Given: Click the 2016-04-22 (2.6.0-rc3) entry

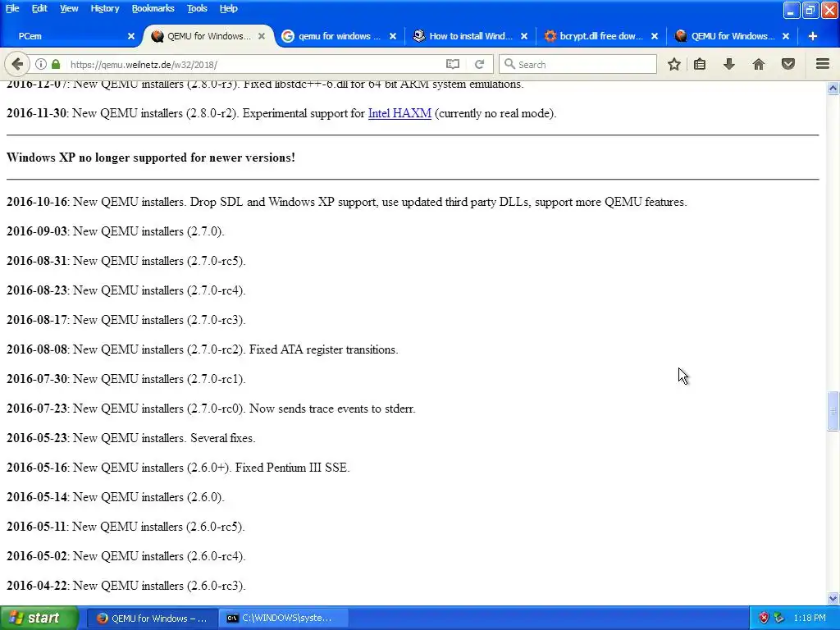Looking at the screenshot, I should click(126, 586).
